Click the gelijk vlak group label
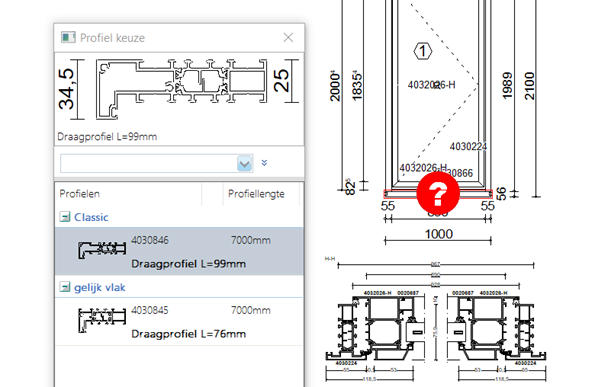595x387 pixels. pyautogui.click(x=100, y=288)
